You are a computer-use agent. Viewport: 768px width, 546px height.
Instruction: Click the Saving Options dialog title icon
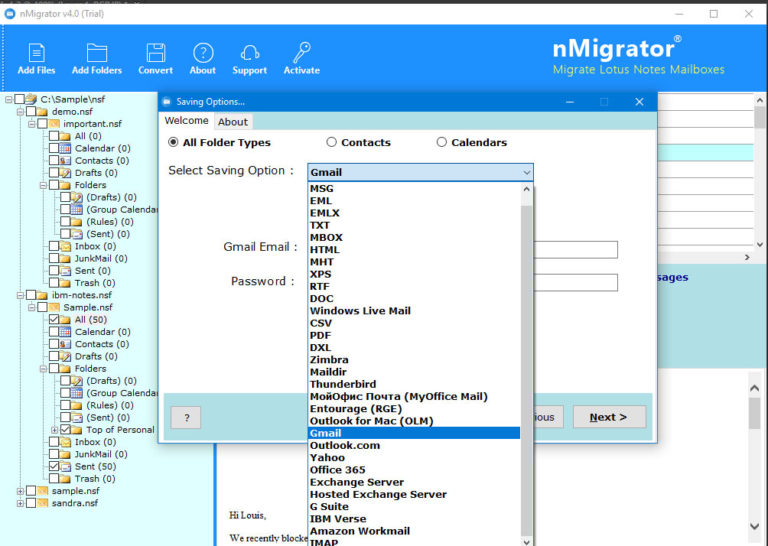coord(167,102)
